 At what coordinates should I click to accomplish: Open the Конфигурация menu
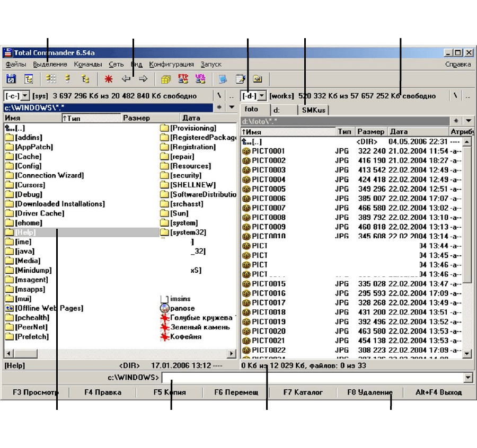click(171, 65)
